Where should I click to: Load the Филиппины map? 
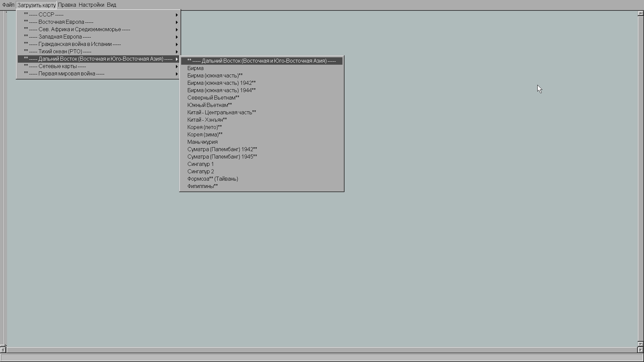click(x=203, y=186)
